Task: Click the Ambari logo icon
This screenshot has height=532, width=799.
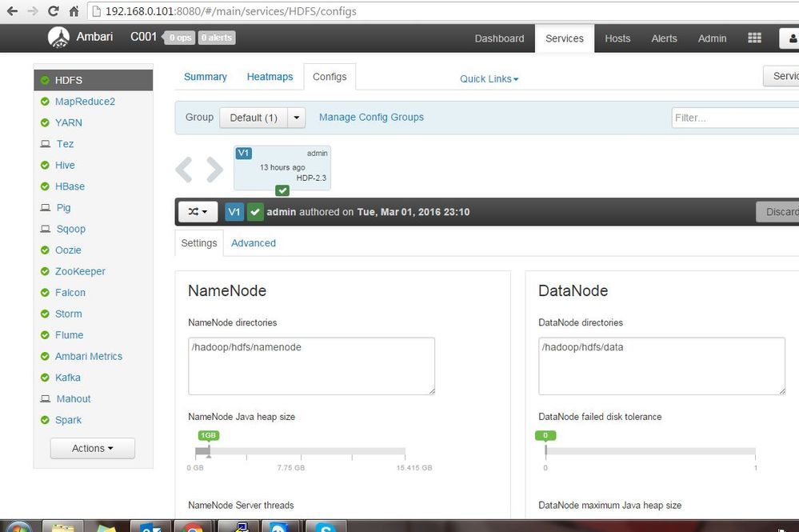Action: (58, 38)
